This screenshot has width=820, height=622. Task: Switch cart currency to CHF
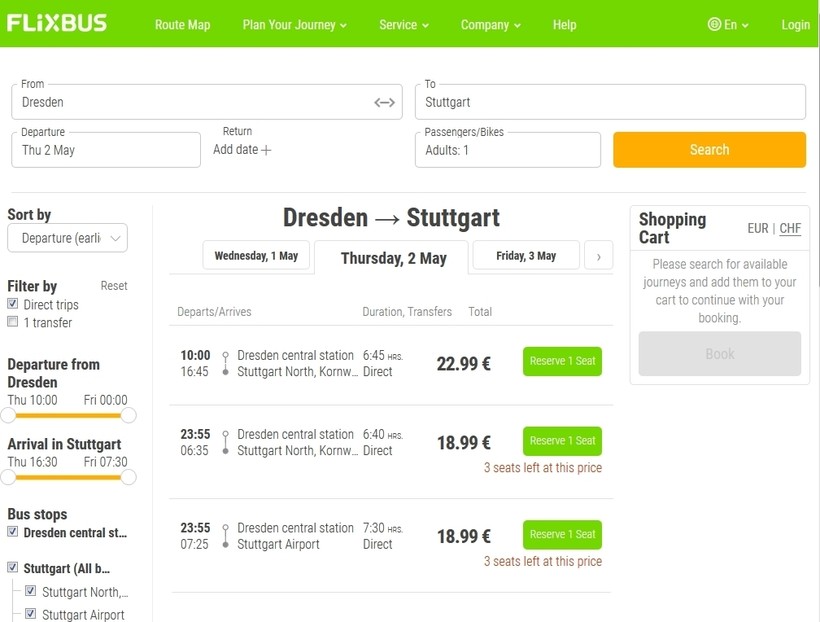pos(790,228)
